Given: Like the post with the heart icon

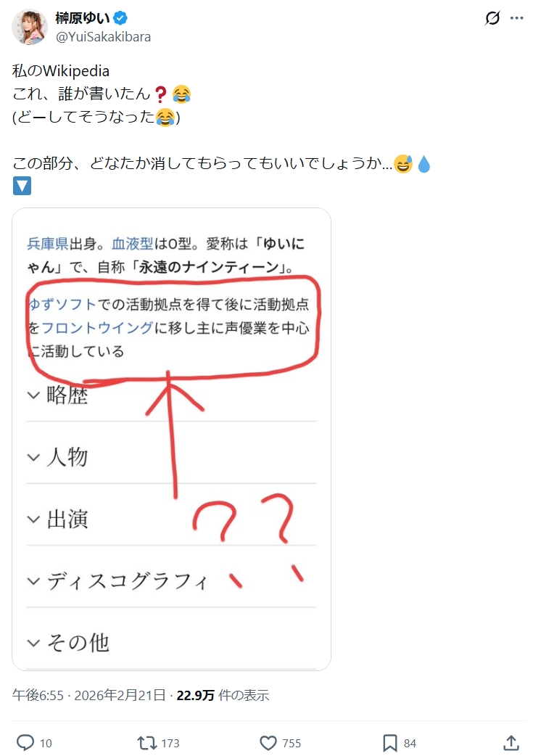Looking at the screenshot, I should (268, 743).
